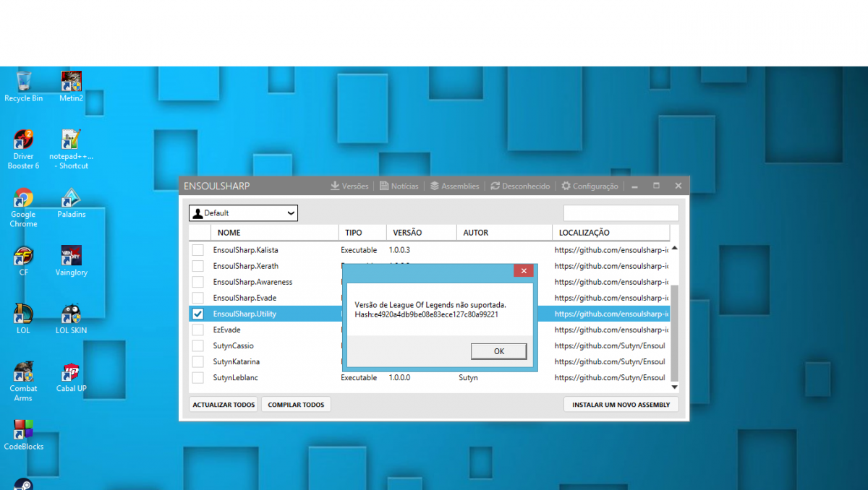868x490 pixels.
Task: Select the EnsoulSharp.Awareness name text
Action: click(252, 282)
